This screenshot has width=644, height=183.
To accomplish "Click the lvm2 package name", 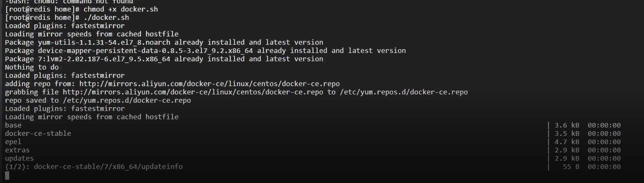I will point(104,59).
